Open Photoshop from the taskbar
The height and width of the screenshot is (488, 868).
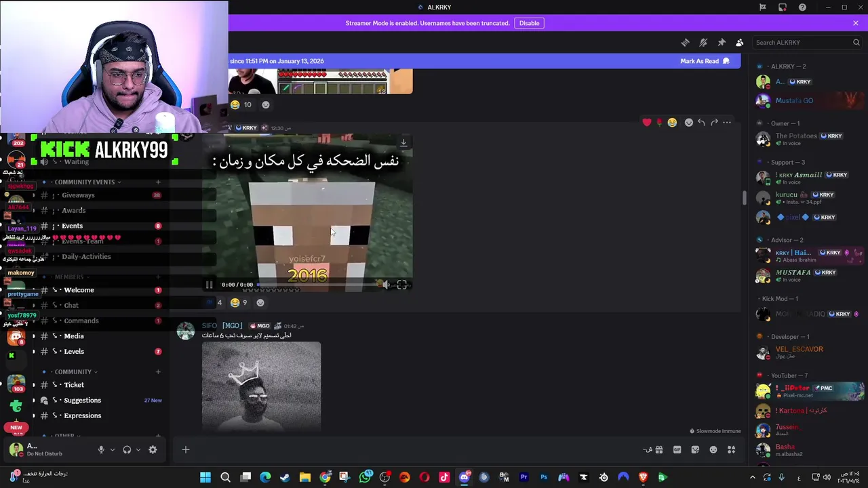(x=544, y=477)
